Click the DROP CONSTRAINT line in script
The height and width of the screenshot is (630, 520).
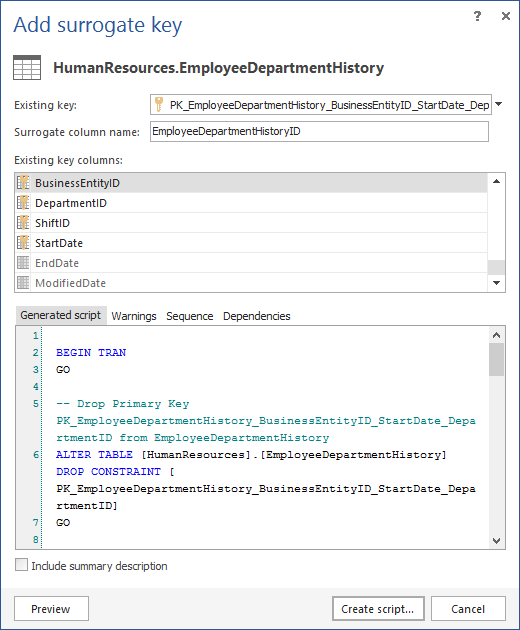pos(115,472)
